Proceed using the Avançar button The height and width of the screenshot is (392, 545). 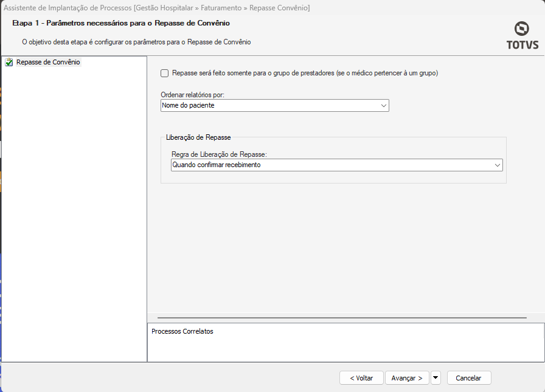[406, 377]
